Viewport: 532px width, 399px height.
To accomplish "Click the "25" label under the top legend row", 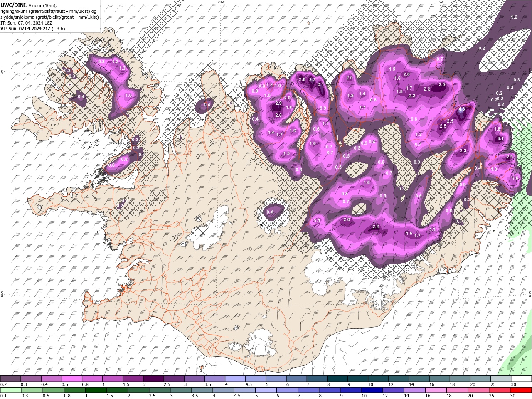I will tap(493, 384).
